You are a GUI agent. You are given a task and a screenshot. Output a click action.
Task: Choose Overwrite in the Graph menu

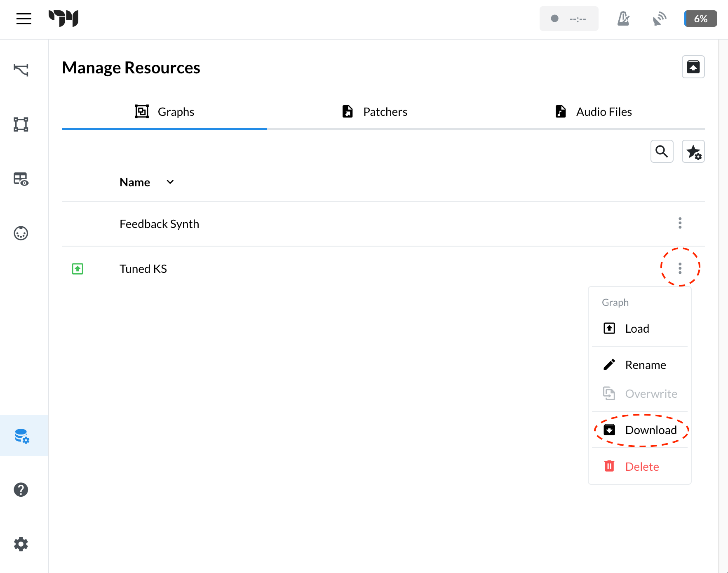(640, 394)
